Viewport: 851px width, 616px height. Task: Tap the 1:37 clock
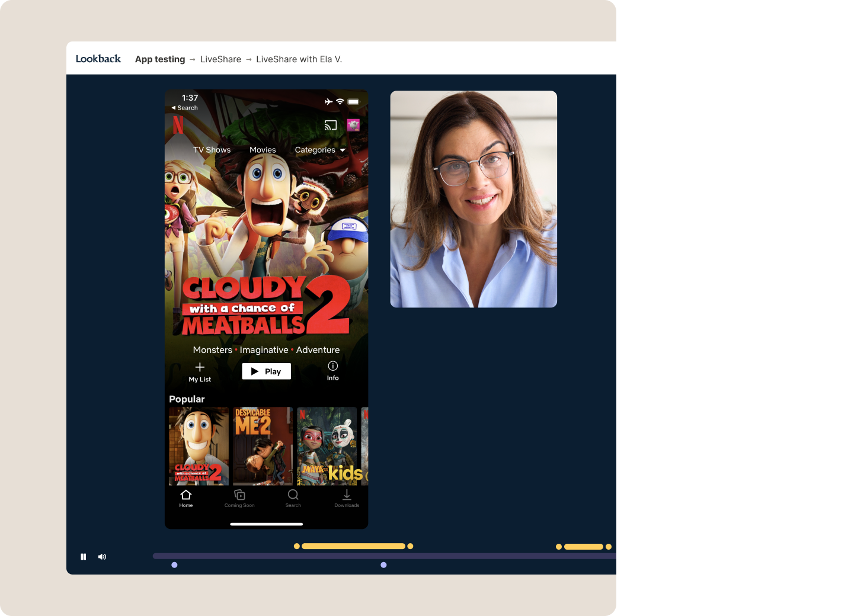190,98
